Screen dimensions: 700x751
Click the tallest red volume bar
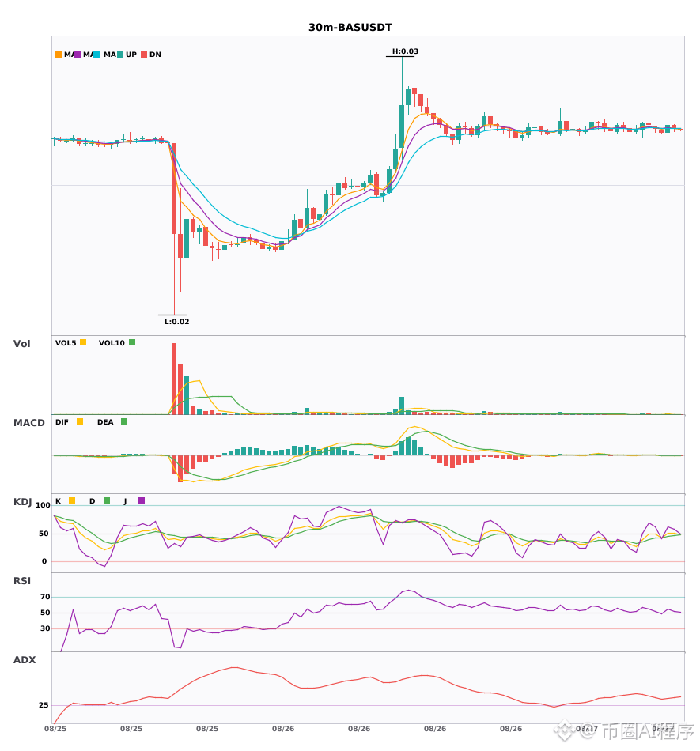(x=174, y=379)
